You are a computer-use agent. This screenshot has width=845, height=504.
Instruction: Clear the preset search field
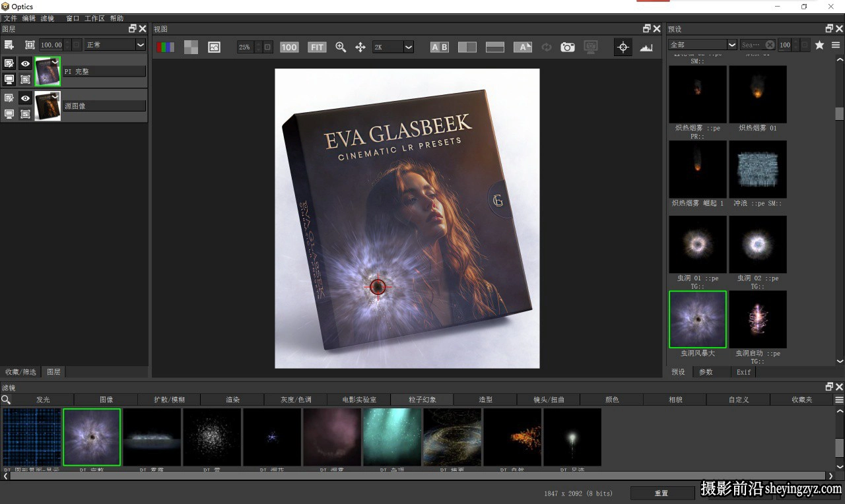click(770, 45)
